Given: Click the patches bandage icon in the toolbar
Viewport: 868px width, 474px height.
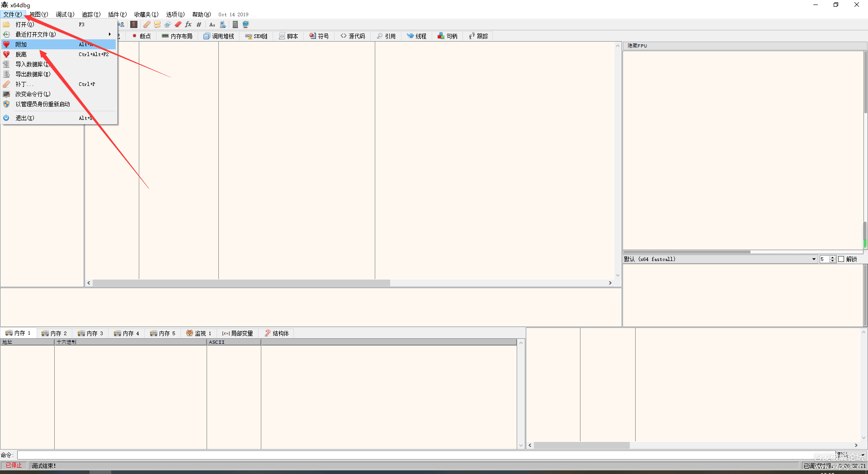Looking at the screenshot, I should 146,24.
